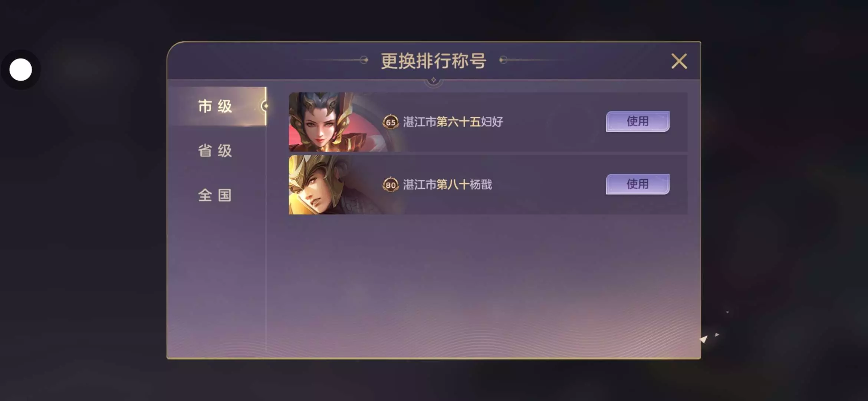Use the 杨戬 ranking title

(638, 184)
